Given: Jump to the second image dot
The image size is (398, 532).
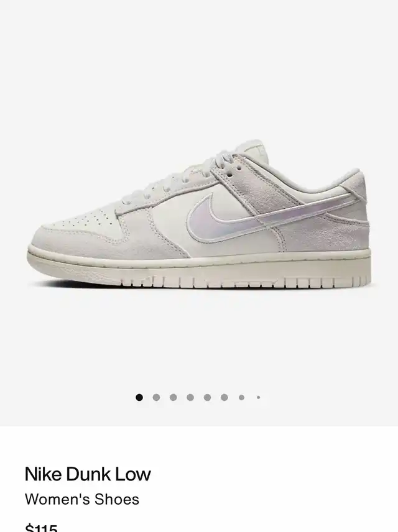Looking at the screenshot, I should click(x=156, y=397).
